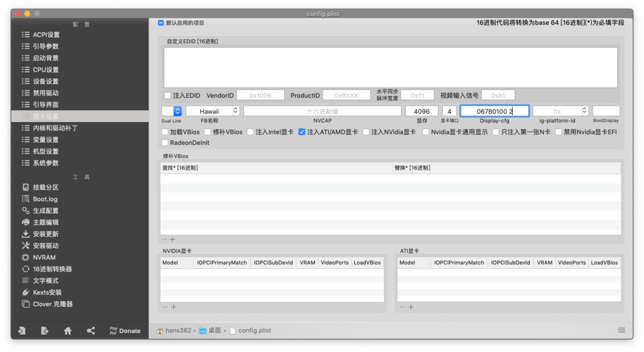644x352 pixels.
Task: Add a row to NVIDIA显卡 table
Action: tap(174, 307)
